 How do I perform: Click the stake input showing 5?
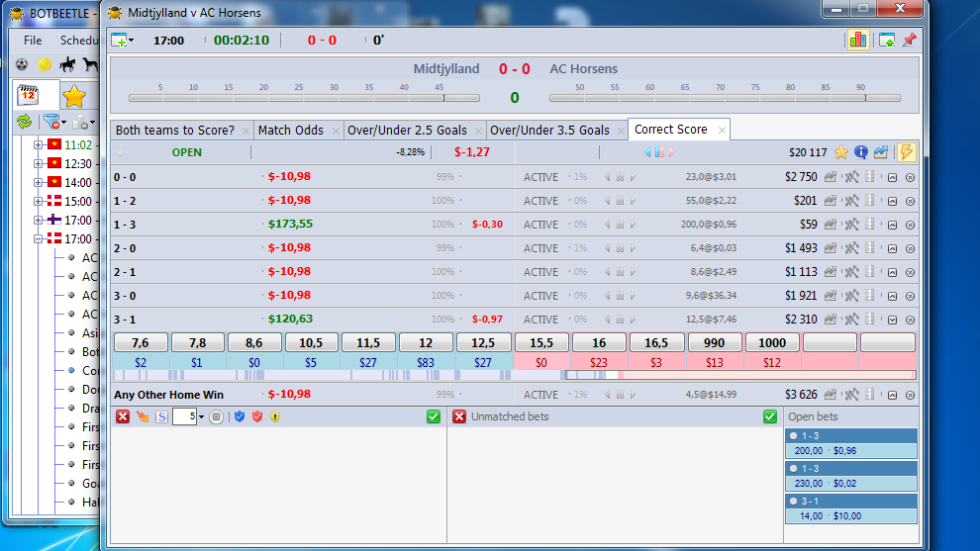(184, 416)
